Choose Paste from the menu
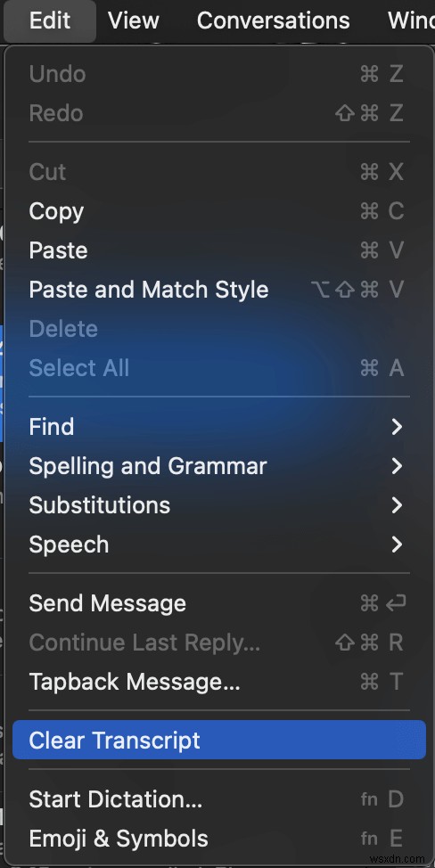 click(219, 250)
